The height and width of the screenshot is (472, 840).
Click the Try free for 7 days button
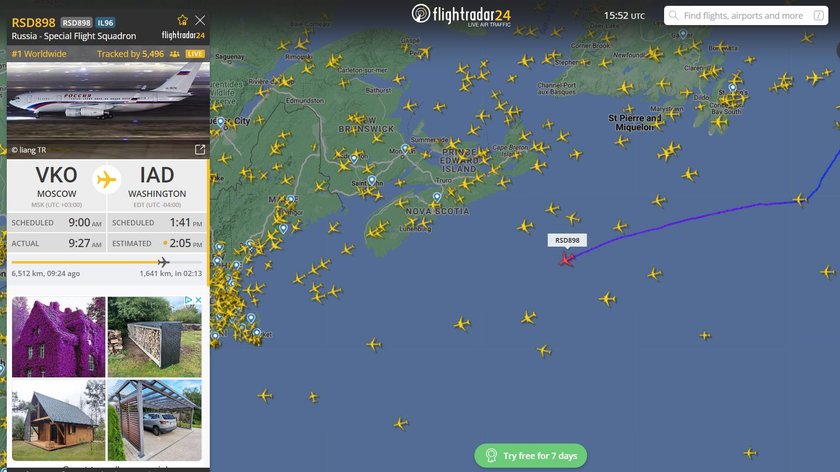click(530, 455)
